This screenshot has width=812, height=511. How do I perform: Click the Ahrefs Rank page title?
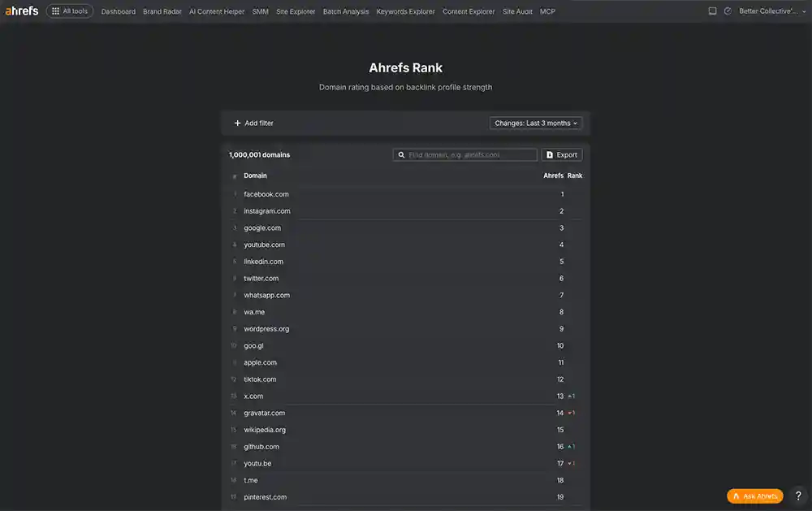[x=405, y=68]
